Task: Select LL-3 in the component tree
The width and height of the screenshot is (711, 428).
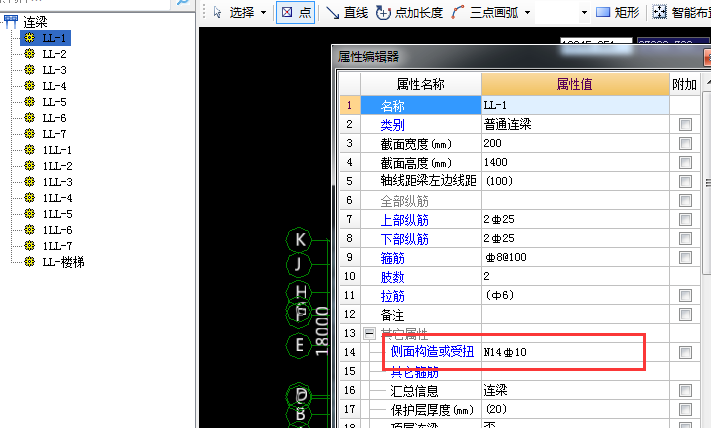Action: pyautogui.click(x=54, y=70)
